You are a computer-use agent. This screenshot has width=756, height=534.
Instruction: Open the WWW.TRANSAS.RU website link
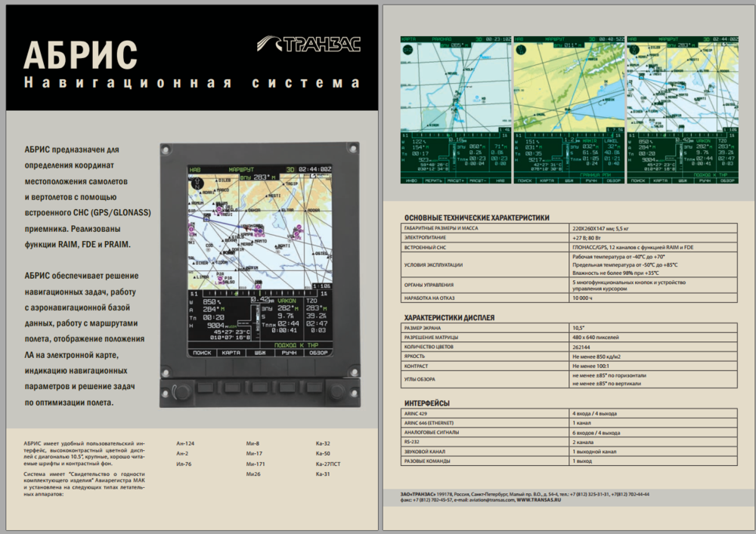[538, 500]
